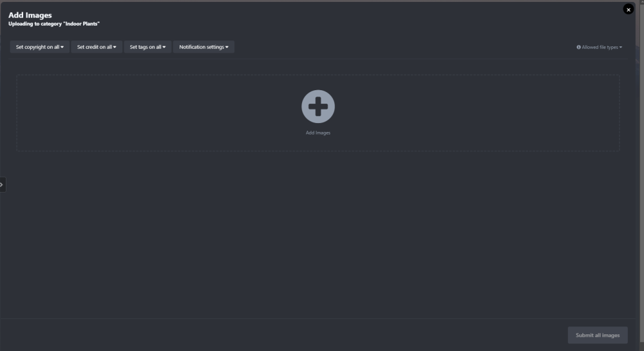The height and width of the screenshot is (351, 644).
Task: Click the scrollbar up arrow at right edge
Action: pos(641,3)
